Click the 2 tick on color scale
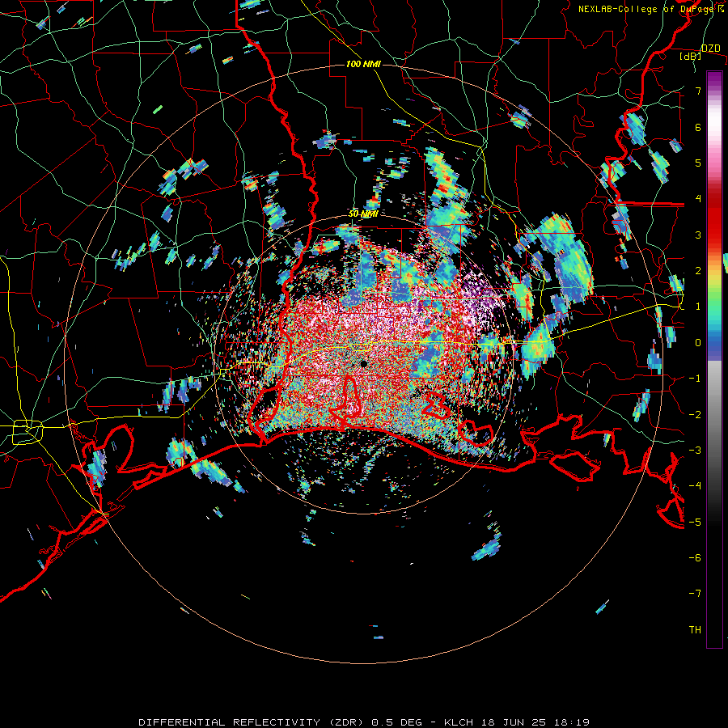The image size is (728, 728). (698, 271)
